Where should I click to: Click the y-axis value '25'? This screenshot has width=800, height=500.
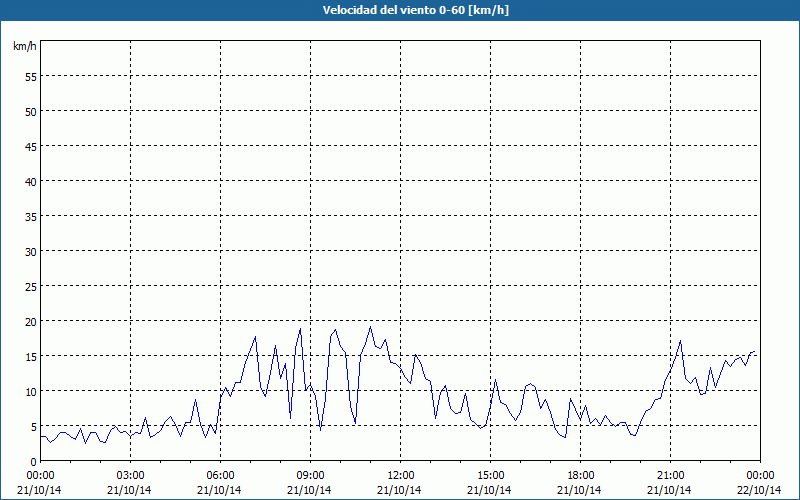click(x=31, y=287)
